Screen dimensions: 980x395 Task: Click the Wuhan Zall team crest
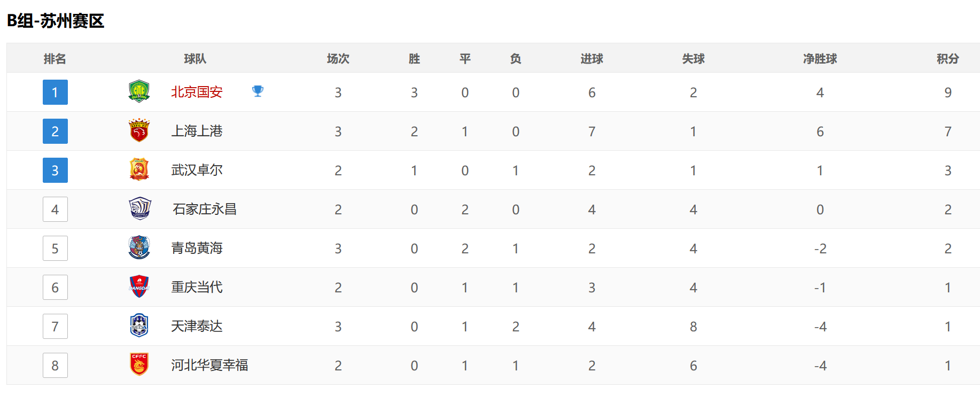tap(139, 169)
